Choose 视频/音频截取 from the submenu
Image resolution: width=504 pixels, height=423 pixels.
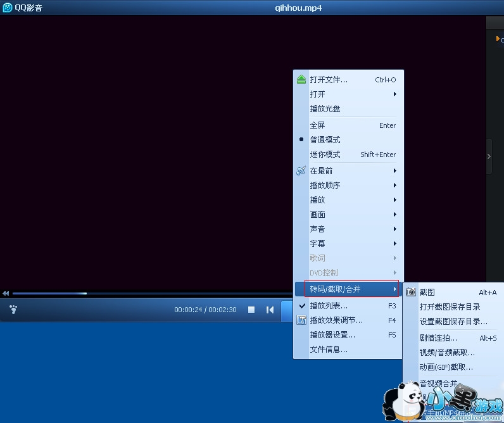tap(447, 353)
